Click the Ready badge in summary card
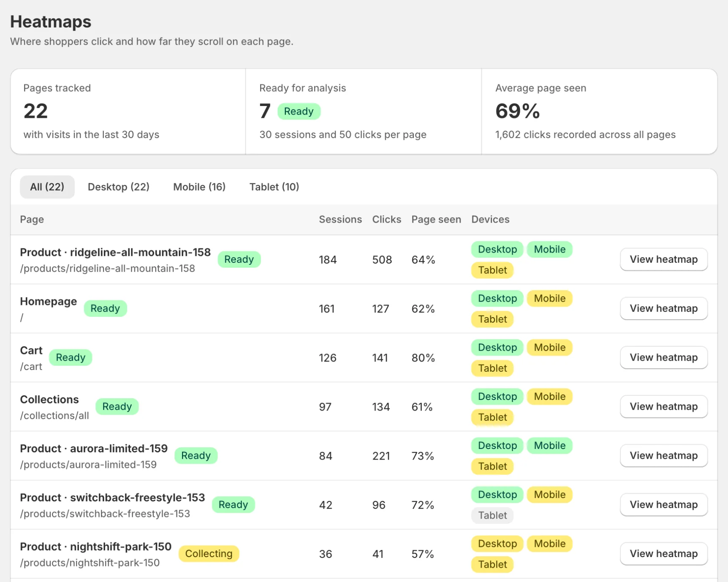 coord(299,111)
